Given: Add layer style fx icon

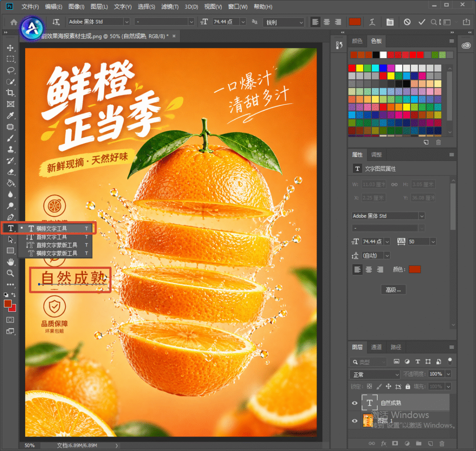Looking at the screenshot, I should point(383,444).
